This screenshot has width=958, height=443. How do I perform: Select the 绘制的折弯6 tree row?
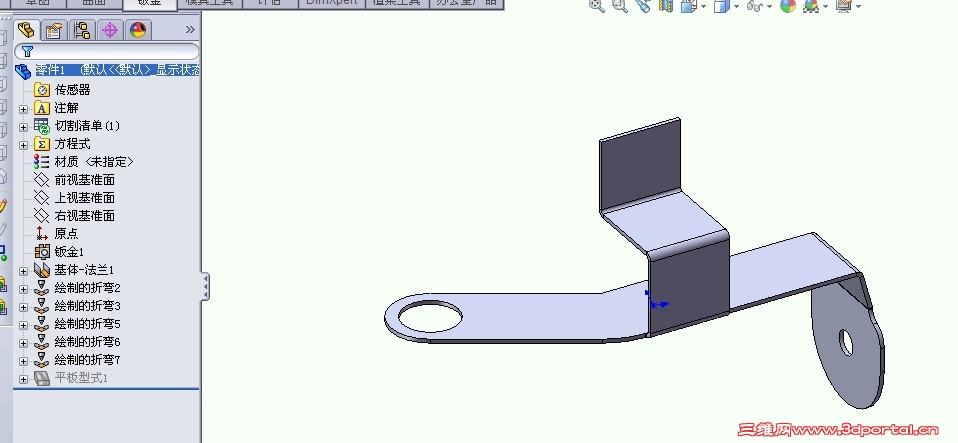pos(87,342)
